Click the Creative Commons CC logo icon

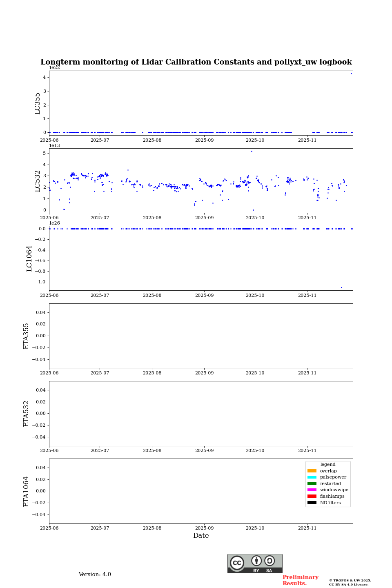[x=237, y=563]
